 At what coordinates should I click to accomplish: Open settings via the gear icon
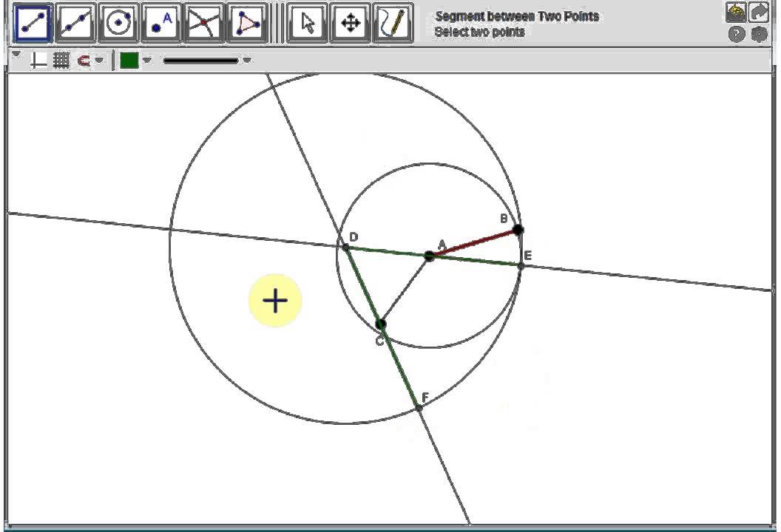(x=759, y=34)
